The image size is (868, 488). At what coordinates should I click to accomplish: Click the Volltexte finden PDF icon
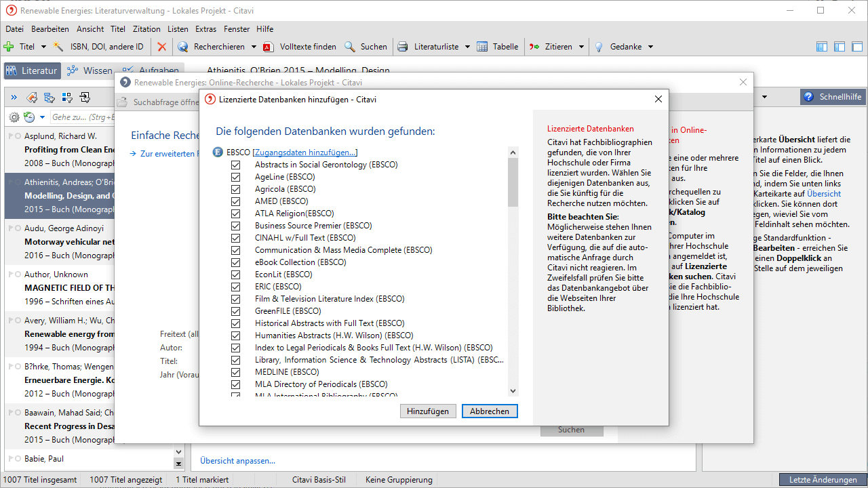pyautogui.click(x=268, y=47)
